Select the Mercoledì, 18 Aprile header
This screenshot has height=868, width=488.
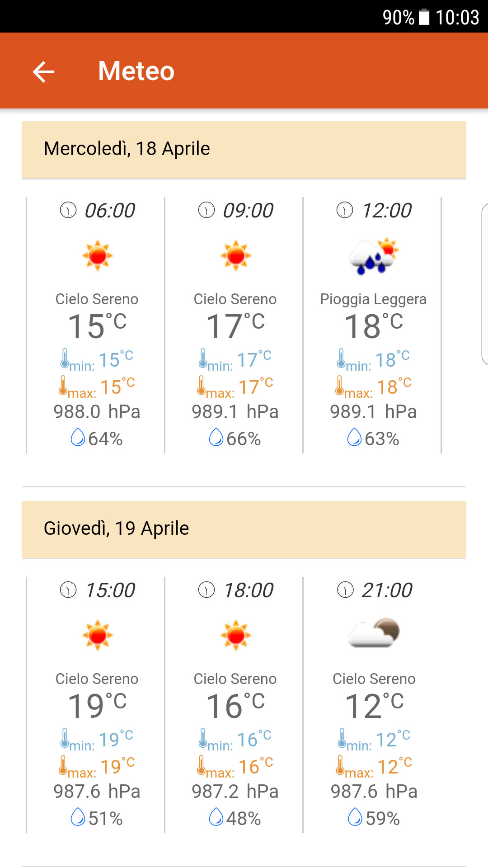click(x=244, y=150)
